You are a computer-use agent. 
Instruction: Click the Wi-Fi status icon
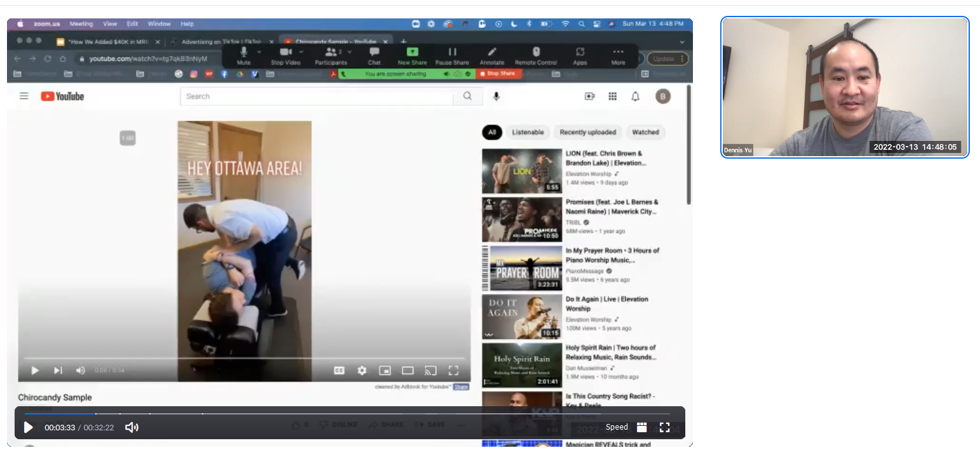[x=565, y=24]
